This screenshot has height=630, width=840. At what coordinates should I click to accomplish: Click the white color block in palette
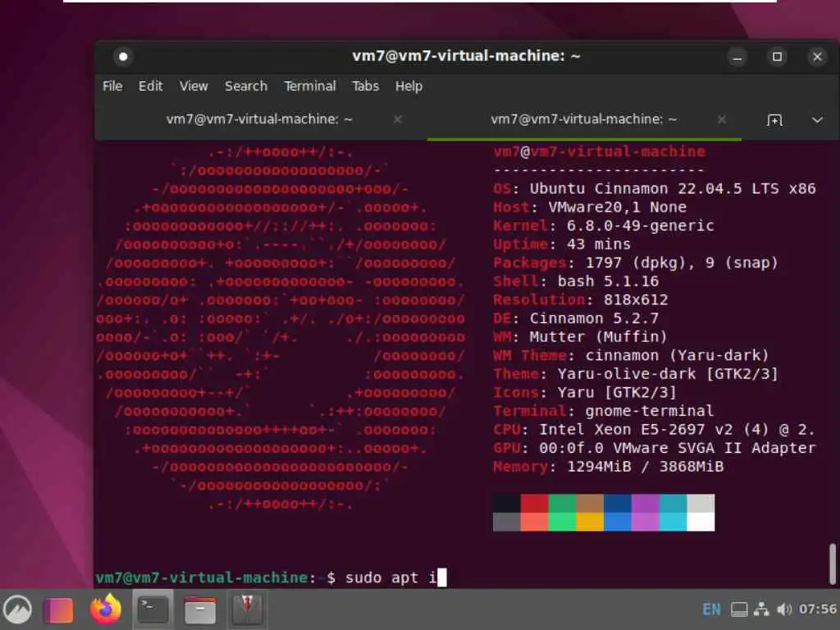(x=701, y=522)
